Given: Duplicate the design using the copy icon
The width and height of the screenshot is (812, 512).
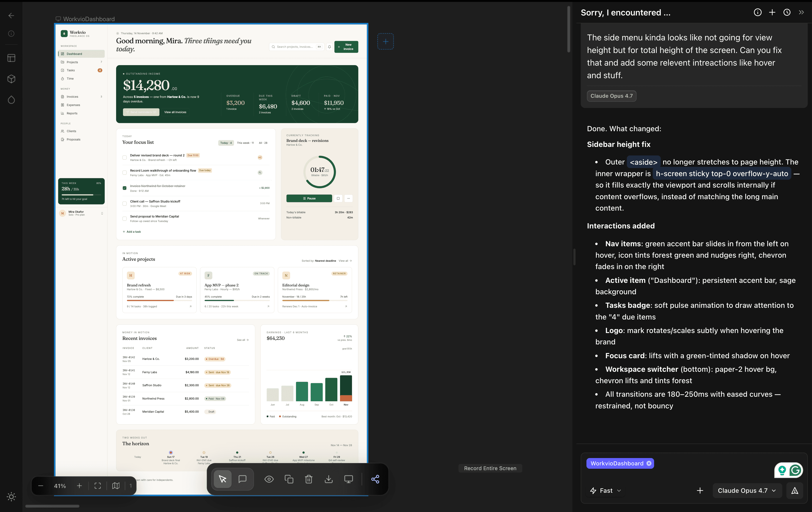Looking at the screenshot, I should pos(289,479).
